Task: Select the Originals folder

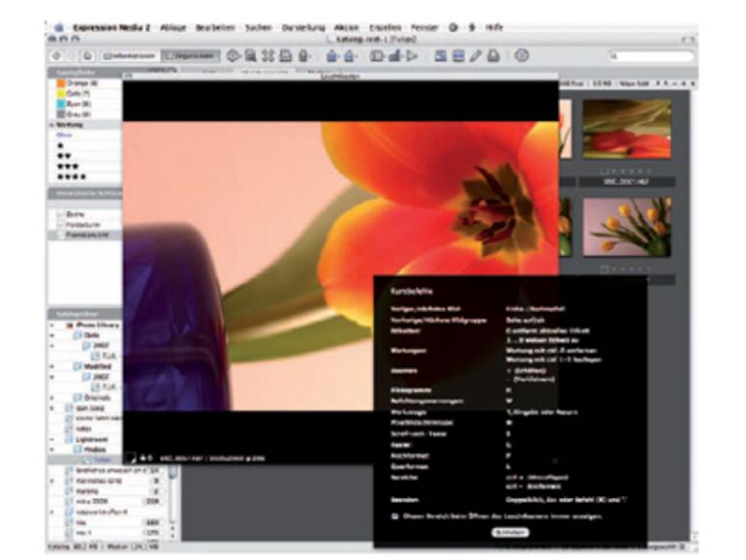Action: 93,398
